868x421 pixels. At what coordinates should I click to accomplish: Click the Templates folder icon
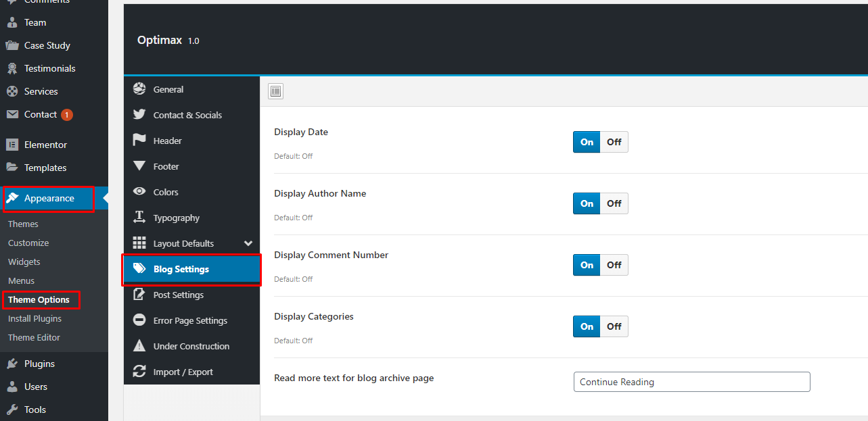[x=12, y=168]
